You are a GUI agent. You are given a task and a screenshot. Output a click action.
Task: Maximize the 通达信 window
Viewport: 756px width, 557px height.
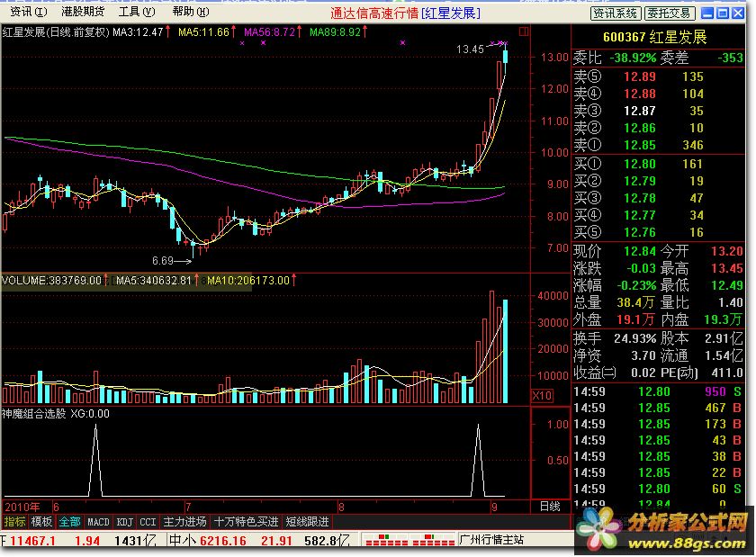click(x=723, y=13)
